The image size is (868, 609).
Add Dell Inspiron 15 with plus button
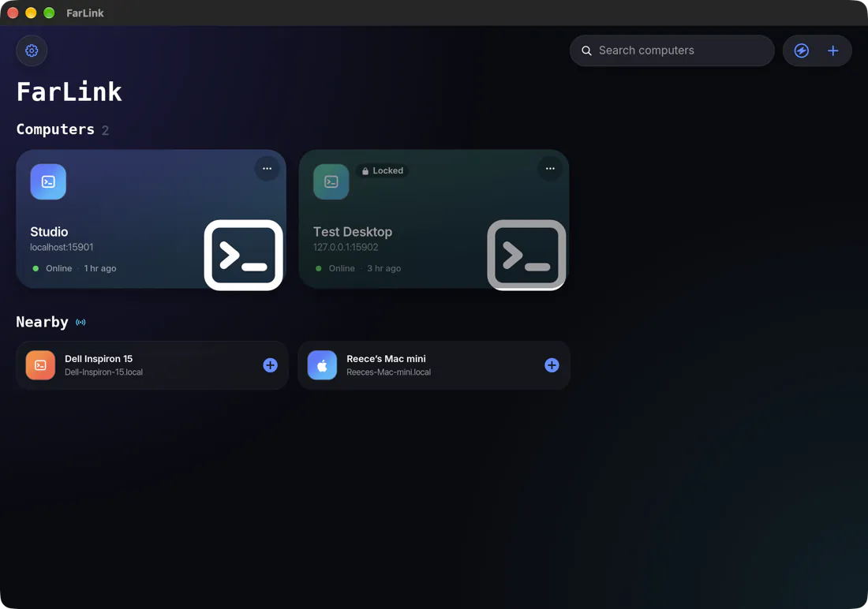point(270,365)
